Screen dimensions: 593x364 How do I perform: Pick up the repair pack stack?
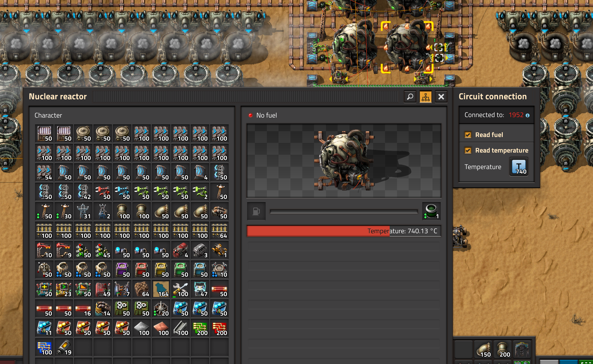[180, 289]
